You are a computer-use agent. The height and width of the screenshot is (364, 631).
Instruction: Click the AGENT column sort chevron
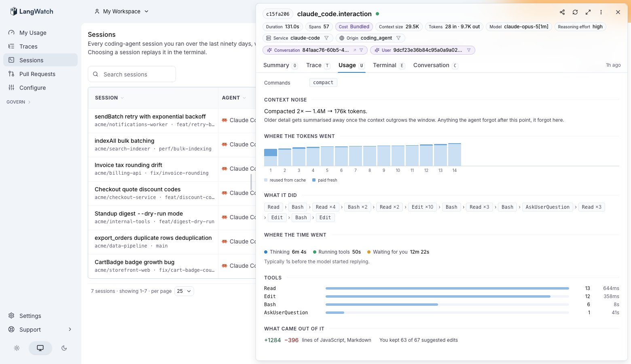click(x=244, y=98)
